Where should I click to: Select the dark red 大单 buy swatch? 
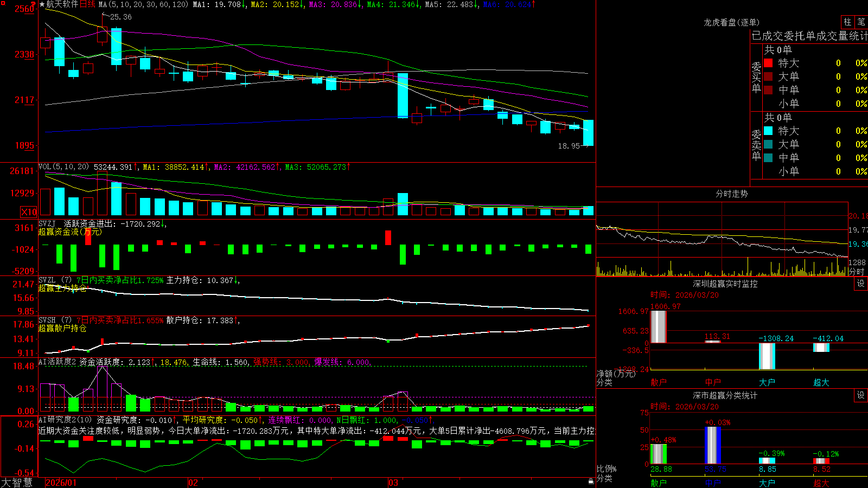pos(768,76)
